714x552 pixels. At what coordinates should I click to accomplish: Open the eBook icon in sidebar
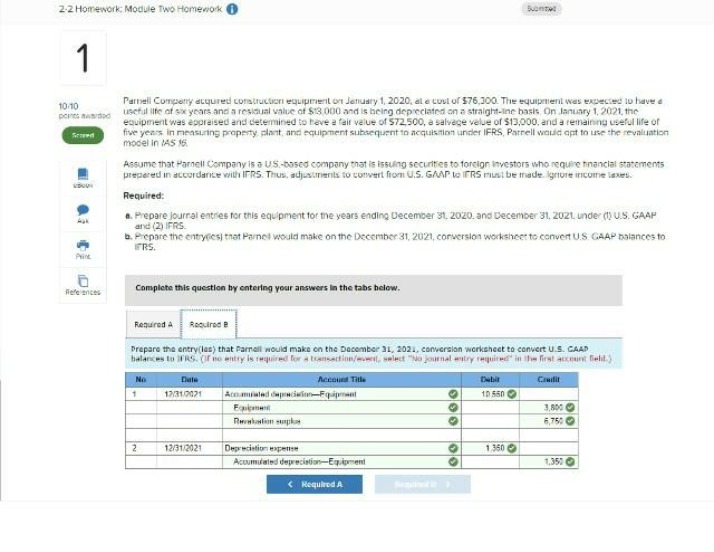(83, 174)
